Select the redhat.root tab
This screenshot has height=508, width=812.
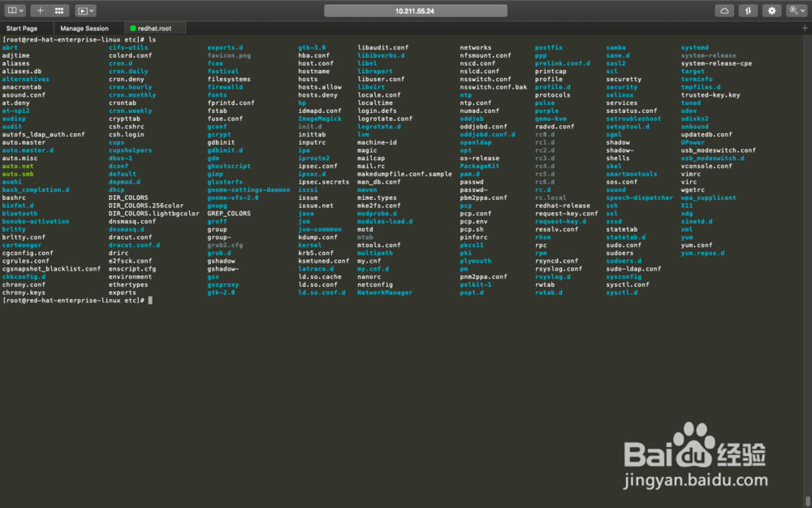[x=154, y=28]
